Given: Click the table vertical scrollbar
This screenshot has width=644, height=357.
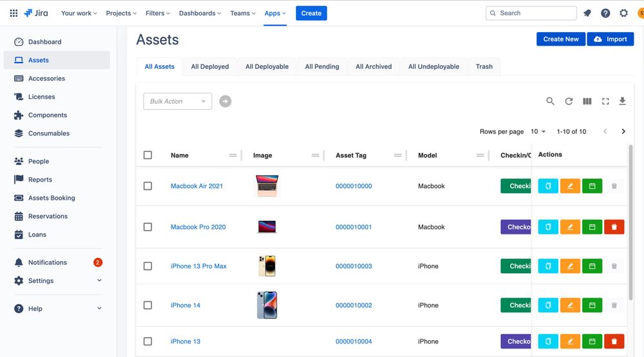Looking at the screenshot, I should (x=631, y=223).
